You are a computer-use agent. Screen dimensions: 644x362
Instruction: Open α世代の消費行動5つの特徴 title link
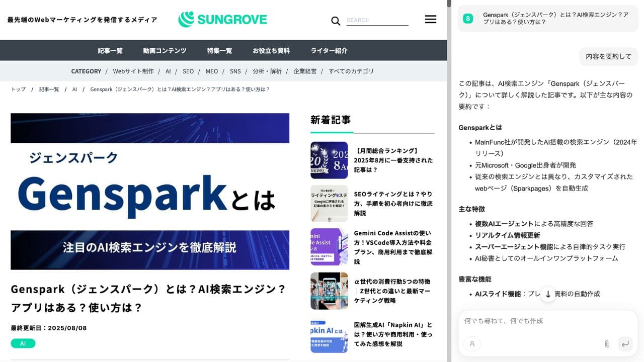click(x=392, y=291)
